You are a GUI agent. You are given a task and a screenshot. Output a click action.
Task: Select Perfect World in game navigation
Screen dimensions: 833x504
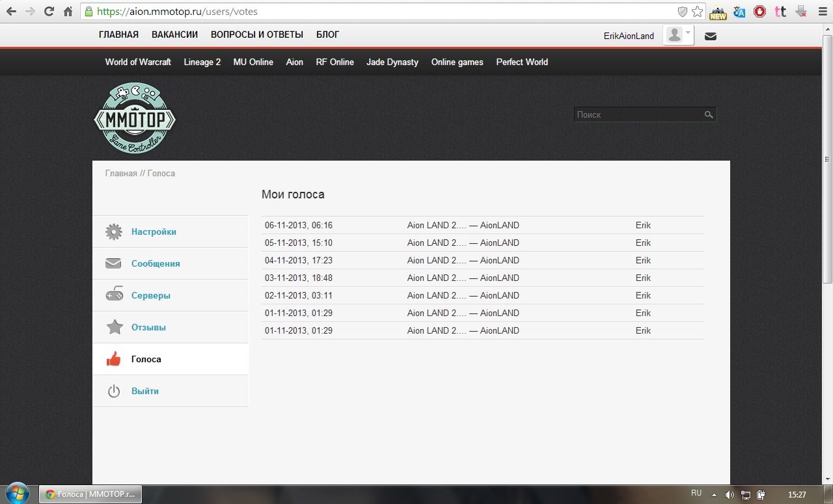pyautogui.click(x=522, y=62)
